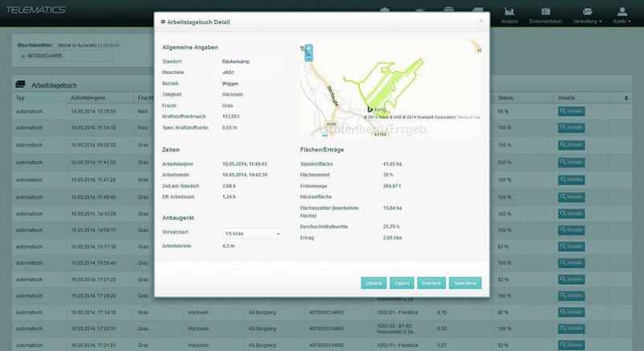Print using the Drucken button
Viewport: 644px width, 351px height.
(x=430, y=283)
